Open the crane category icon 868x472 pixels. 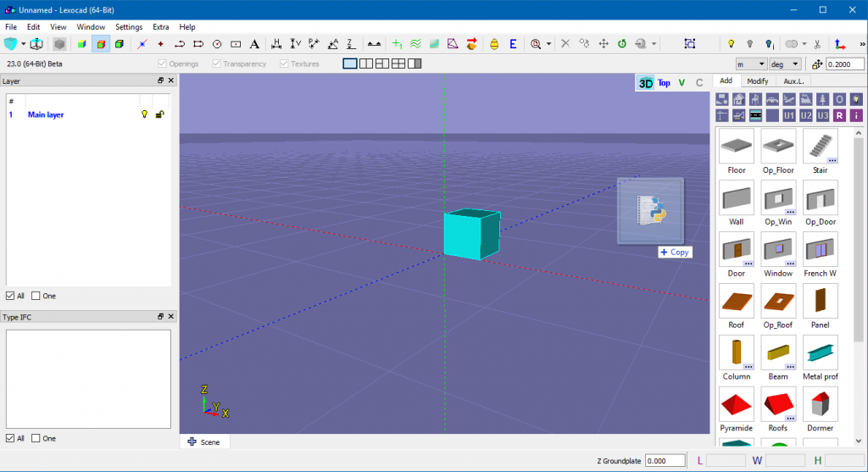[722, 115]
